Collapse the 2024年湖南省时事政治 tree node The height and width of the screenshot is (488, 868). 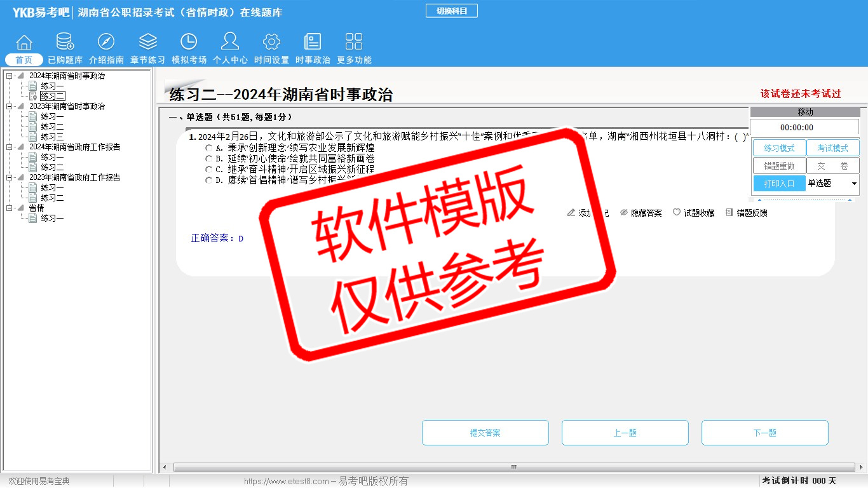coord(9,76)
